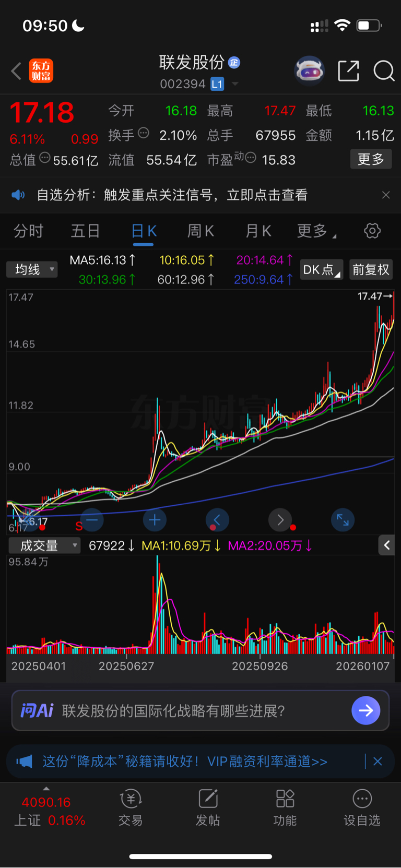Image resolution: width=401 pixels, height=868 pixels.
Task: Switch to the 分时 tab
Action: [28, 231]
